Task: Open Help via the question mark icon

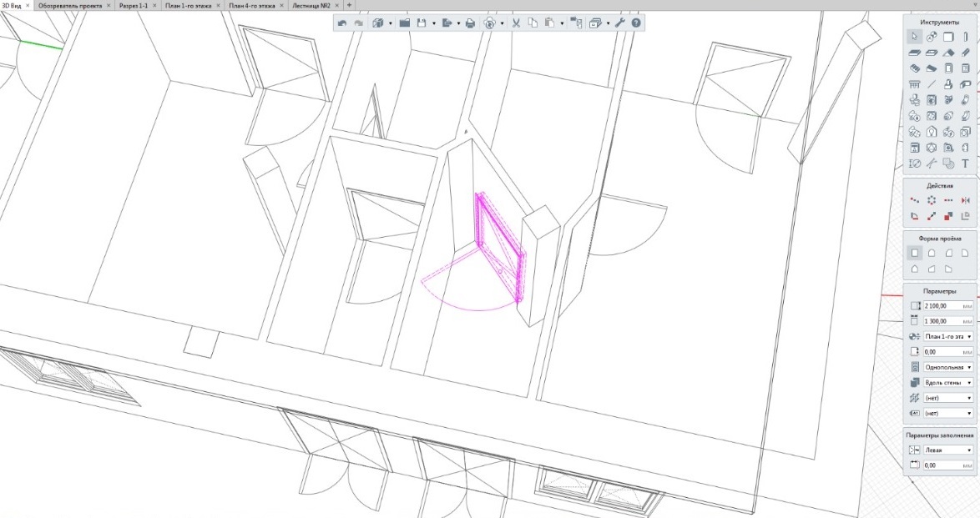Action: (x=636, y=23)
